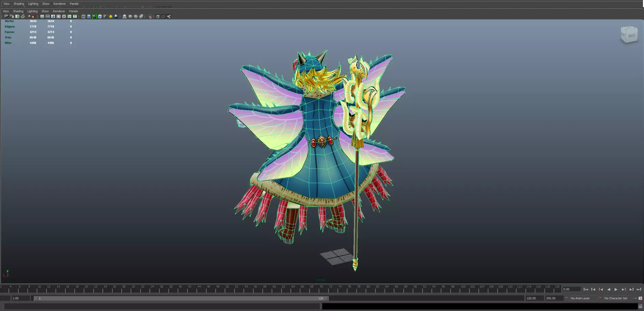Click the Back face of the ViewCube
The width and height of the screenshot is (644, 311).
click(632, 35)
